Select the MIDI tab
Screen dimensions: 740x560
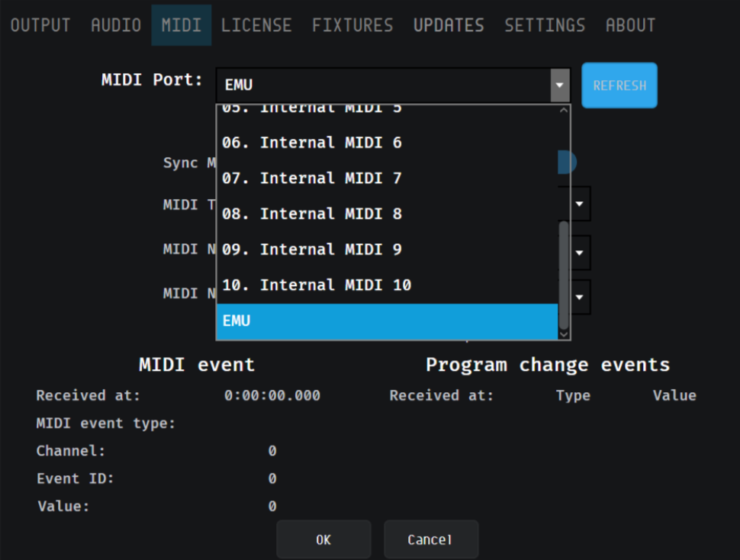[x=182, y=25]
